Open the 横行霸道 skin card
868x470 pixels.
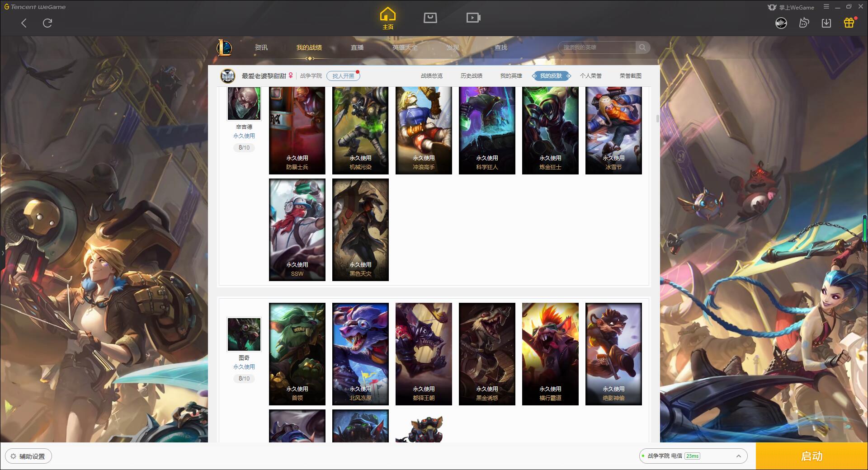click(550, 354)
